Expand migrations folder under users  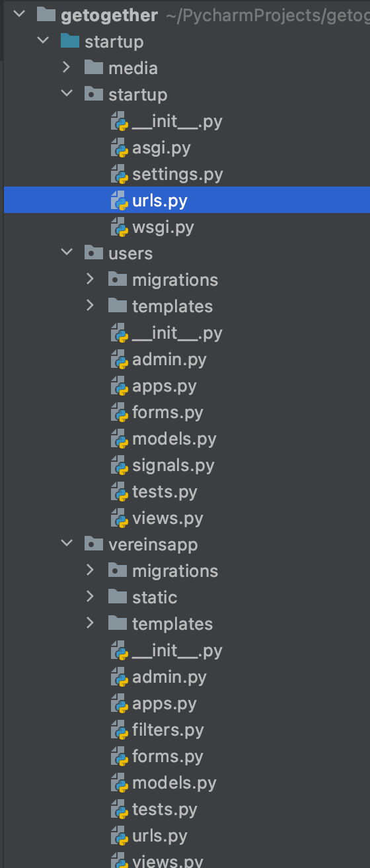click(91, 280)
